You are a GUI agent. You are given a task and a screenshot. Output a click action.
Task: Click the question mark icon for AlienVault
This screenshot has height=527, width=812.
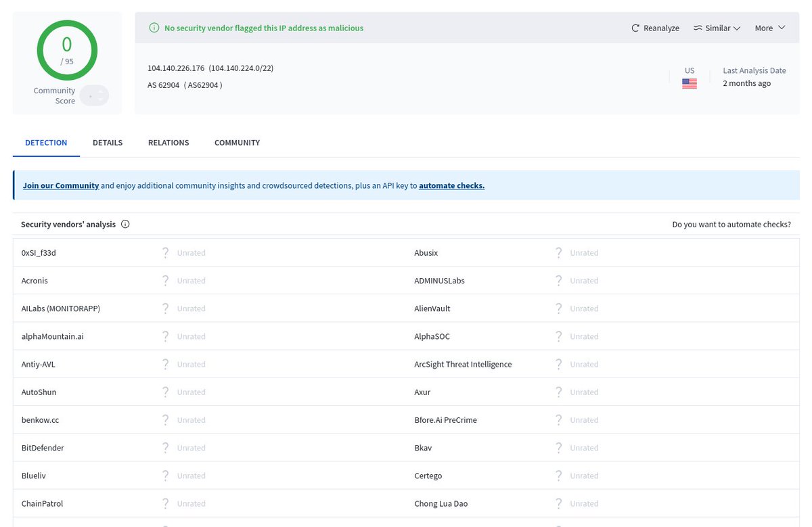coord(558,308)
